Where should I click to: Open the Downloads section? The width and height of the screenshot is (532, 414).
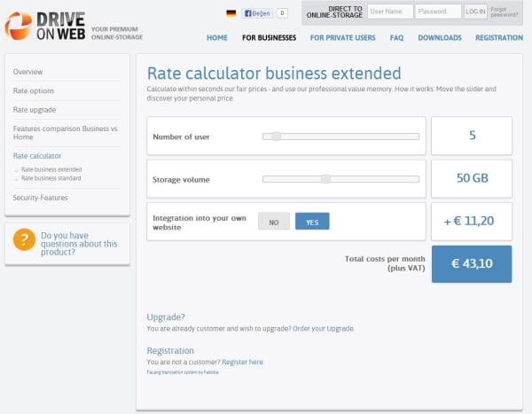[x=440, y=38]
